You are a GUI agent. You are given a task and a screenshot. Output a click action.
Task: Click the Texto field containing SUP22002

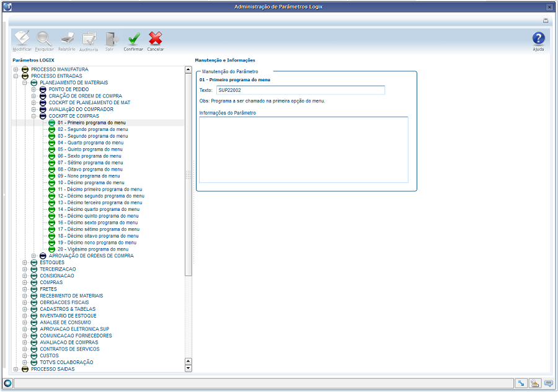click(300, 90)
